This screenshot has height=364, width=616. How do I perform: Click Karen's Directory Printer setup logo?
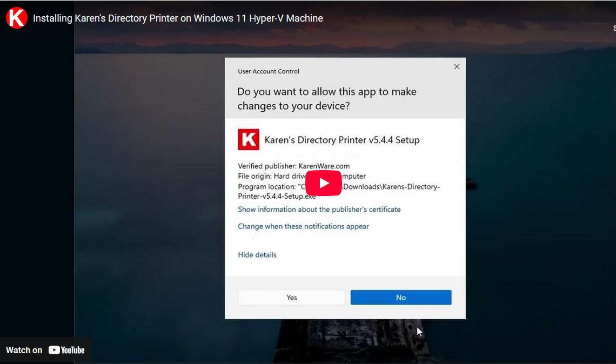click(248, 139)
